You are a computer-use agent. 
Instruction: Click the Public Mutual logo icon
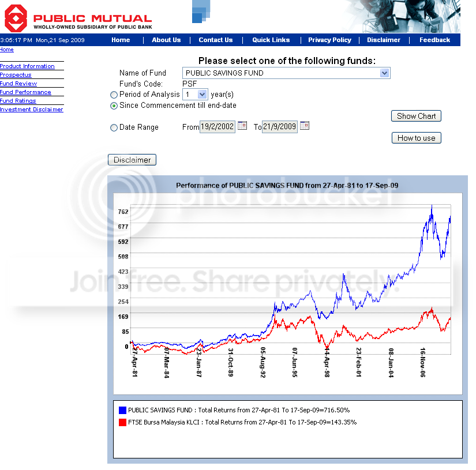click(16, 18)
